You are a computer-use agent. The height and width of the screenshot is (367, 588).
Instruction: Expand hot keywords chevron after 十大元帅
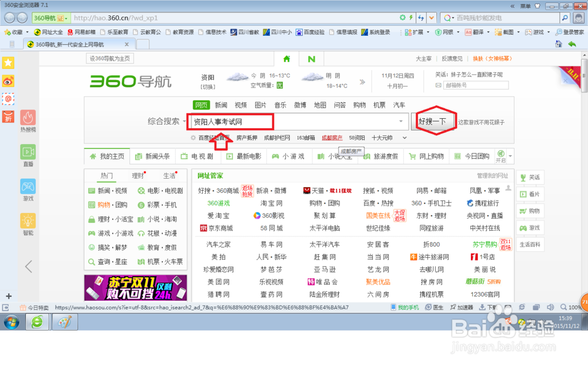coord(405,138)
